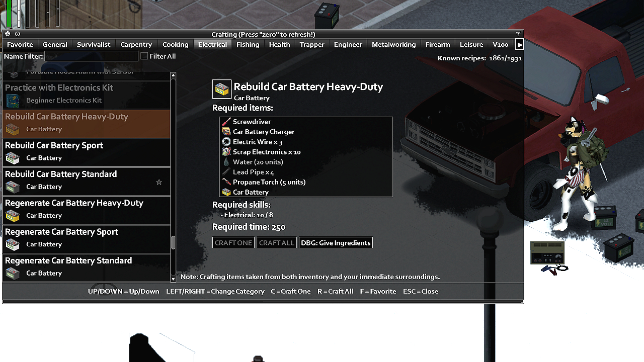Select the Regenerate Car Battery Heavy-Duty recipe title
This screenshot has width=644, height=362.
[x=74, y=203]
